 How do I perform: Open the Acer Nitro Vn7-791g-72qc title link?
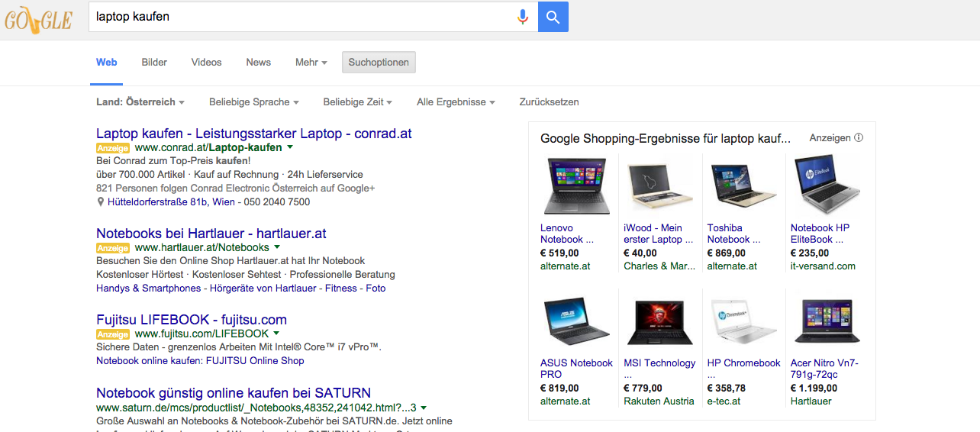point(824,369)
